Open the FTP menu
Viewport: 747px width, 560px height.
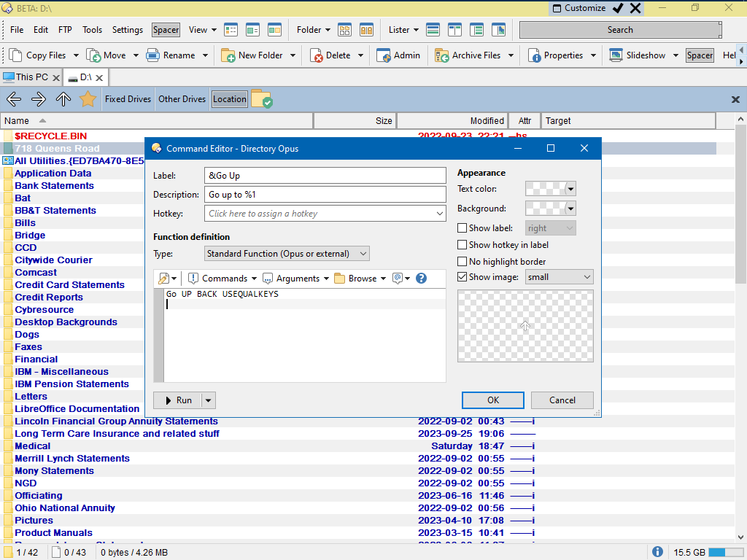pyautogui.click(x=65, y=30)
